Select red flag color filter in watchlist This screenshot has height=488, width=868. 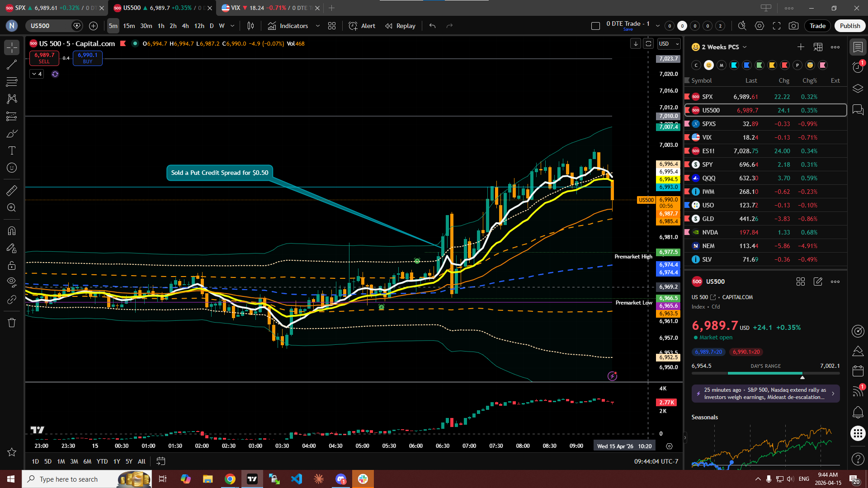pyautogui.click(x=785, y=65)
